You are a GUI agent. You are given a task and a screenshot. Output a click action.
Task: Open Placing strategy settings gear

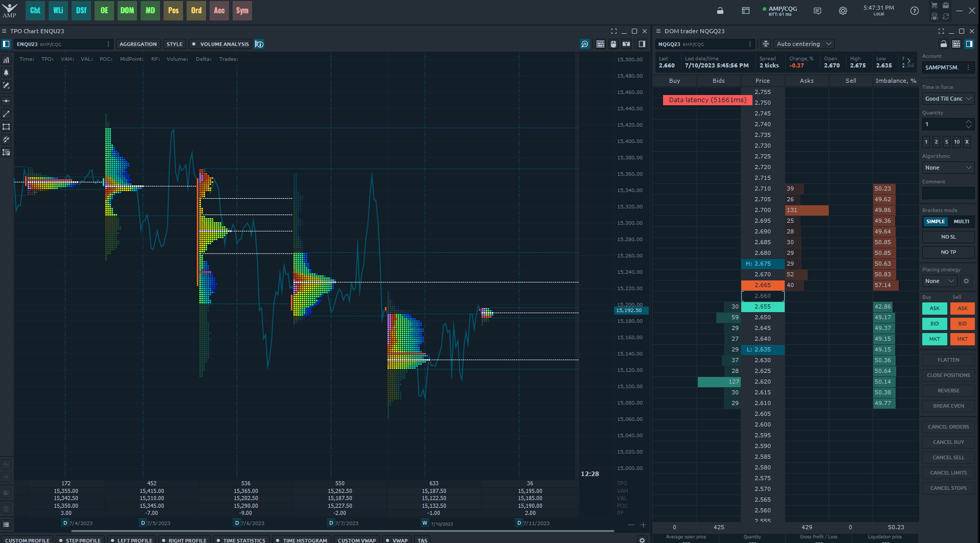pos(966,281)
